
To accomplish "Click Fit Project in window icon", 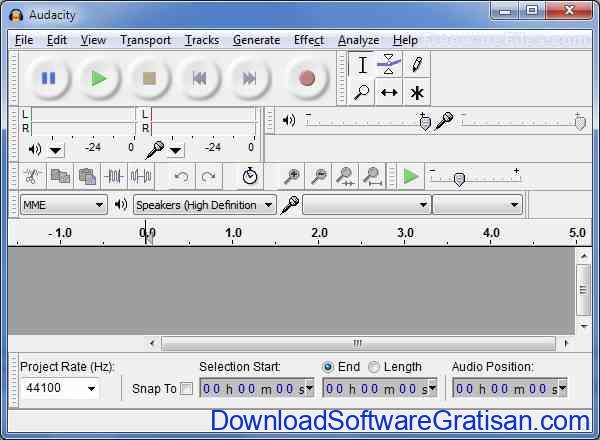I will click(372, 176).
